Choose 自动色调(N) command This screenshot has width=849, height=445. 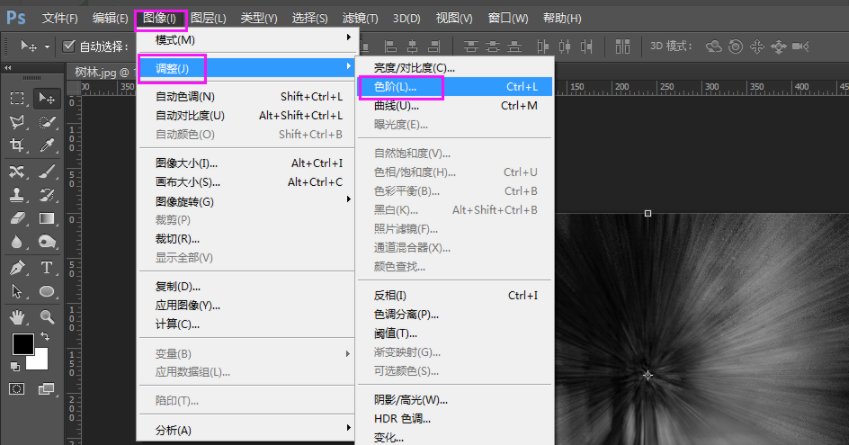(x=246, y=96)
